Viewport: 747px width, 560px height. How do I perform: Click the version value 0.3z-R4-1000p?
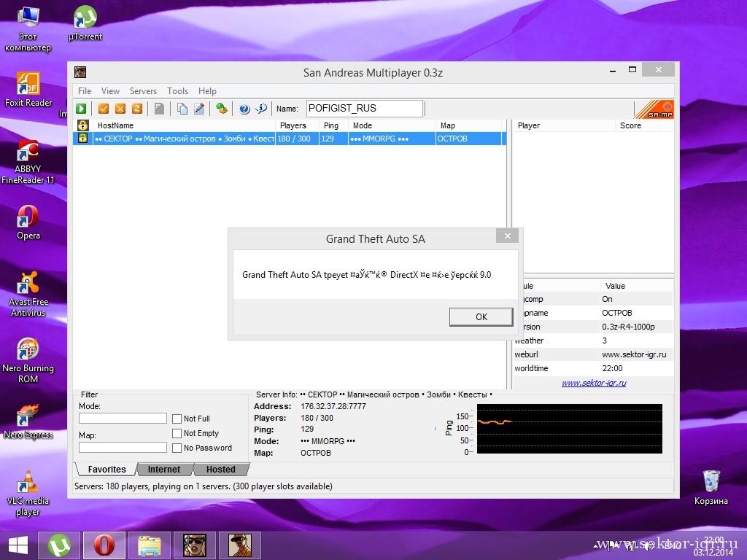tap(628, 327)
